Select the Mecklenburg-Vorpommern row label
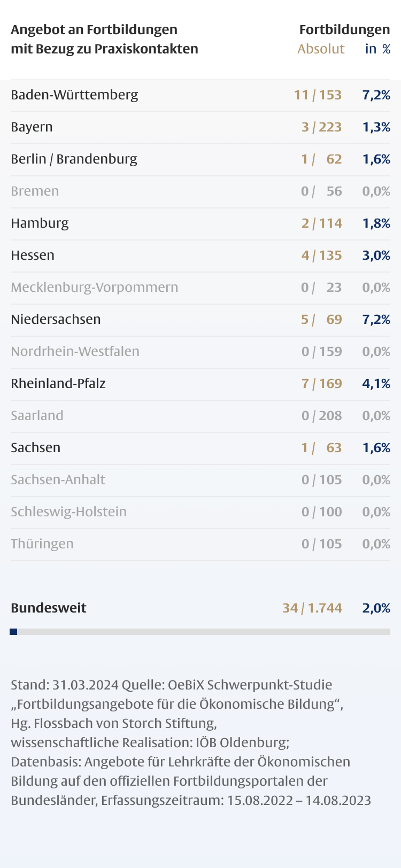The height and width of the screenshot is (868, 401). pyautogui.click(x=94, y=288)
